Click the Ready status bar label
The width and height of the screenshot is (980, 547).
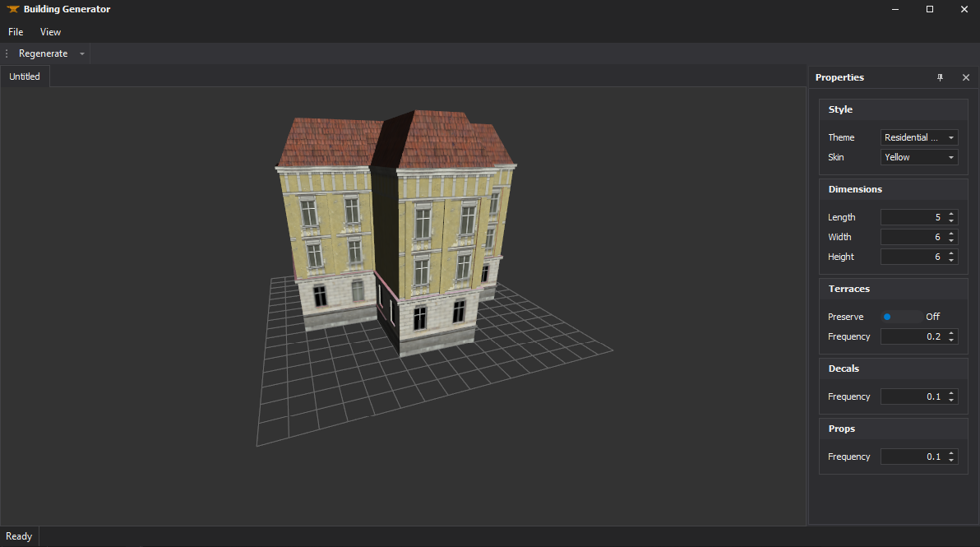pos(19,535)
